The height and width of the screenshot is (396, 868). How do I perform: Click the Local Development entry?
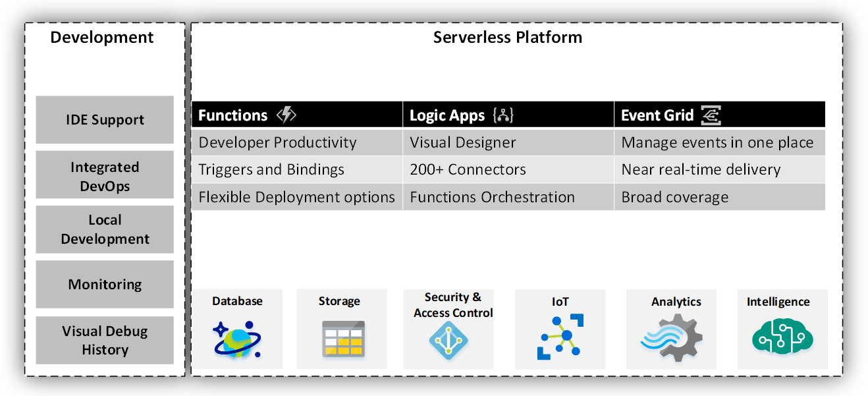[x=104, y=229]
